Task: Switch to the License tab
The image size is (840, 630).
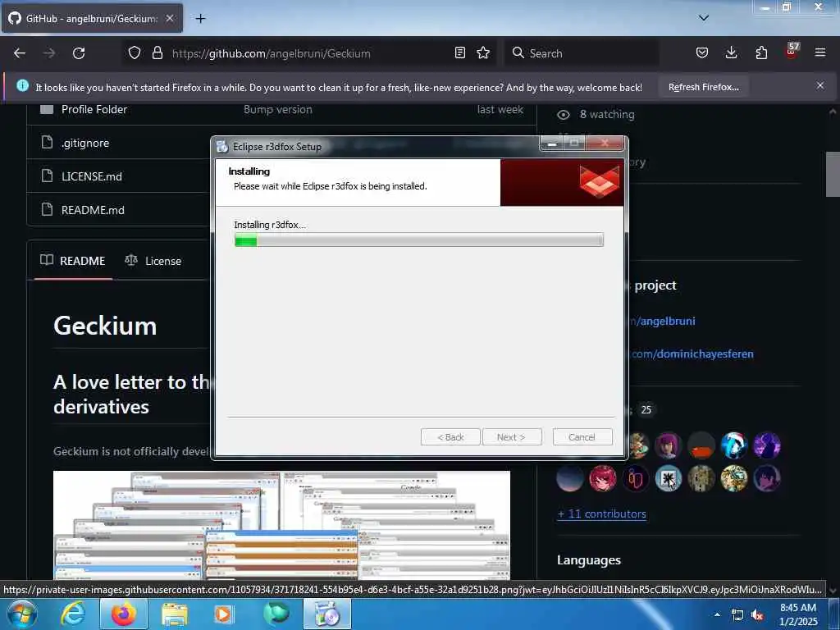Action: pyautogui.click(x=153, y=261)
